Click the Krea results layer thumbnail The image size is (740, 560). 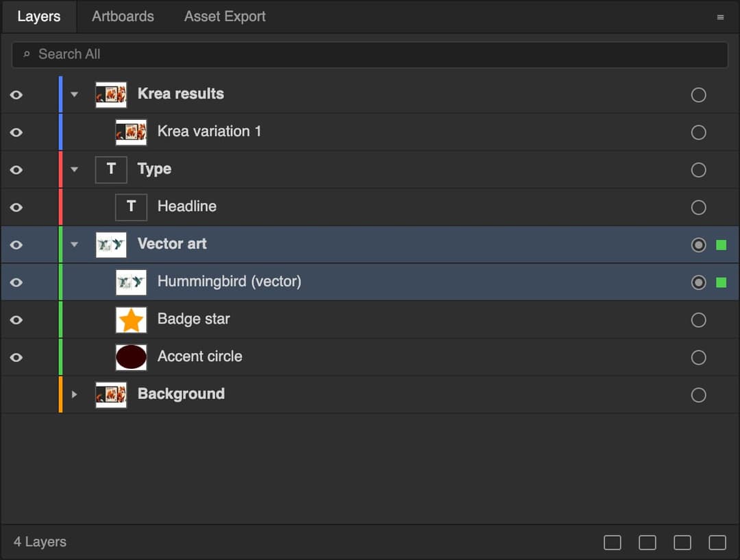pyautogui.click(x=111, y=95)
